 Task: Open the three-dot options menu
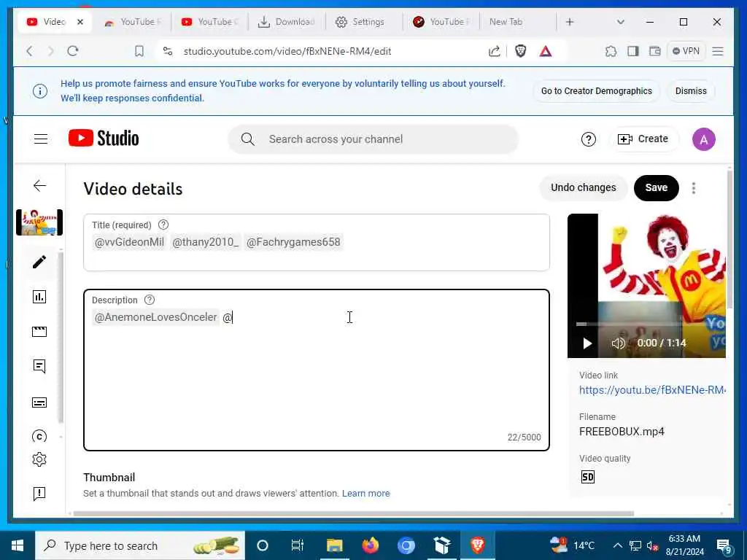click(x=694, y=188)
